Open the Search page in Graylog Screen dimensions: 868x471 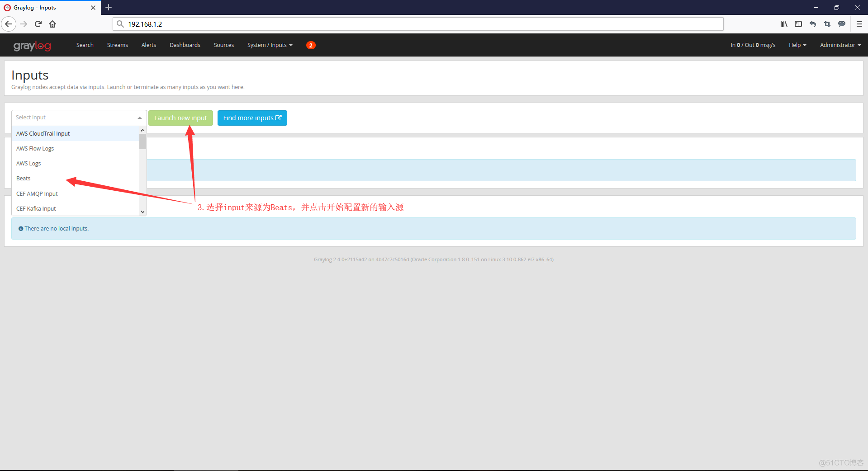85,45
